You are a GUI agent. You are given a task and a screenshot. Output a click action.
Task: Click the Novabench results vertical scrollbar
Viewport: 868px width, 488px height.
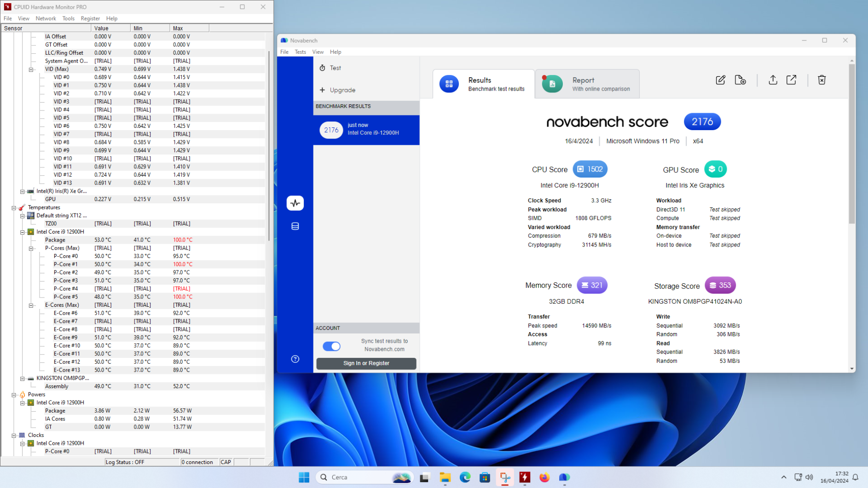851,144
